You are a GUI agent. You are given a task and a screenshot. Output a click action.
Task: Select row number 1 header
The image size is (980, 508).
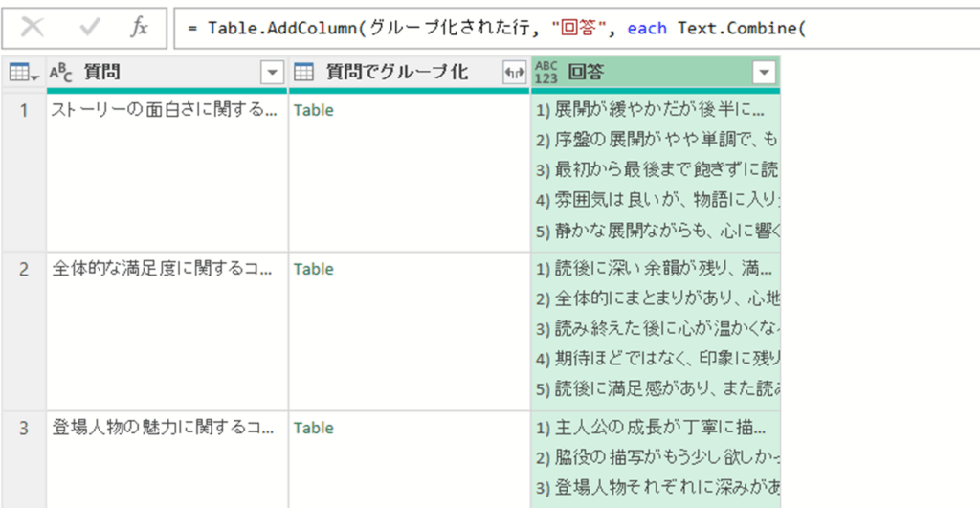tap(23, 110)
